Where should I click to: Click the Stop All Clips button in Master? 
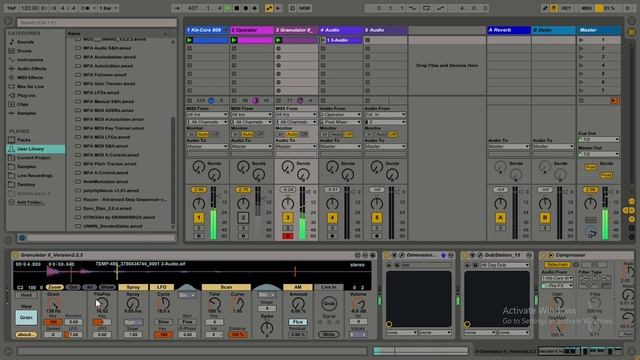pyautogui.click(x=581, y=100)
